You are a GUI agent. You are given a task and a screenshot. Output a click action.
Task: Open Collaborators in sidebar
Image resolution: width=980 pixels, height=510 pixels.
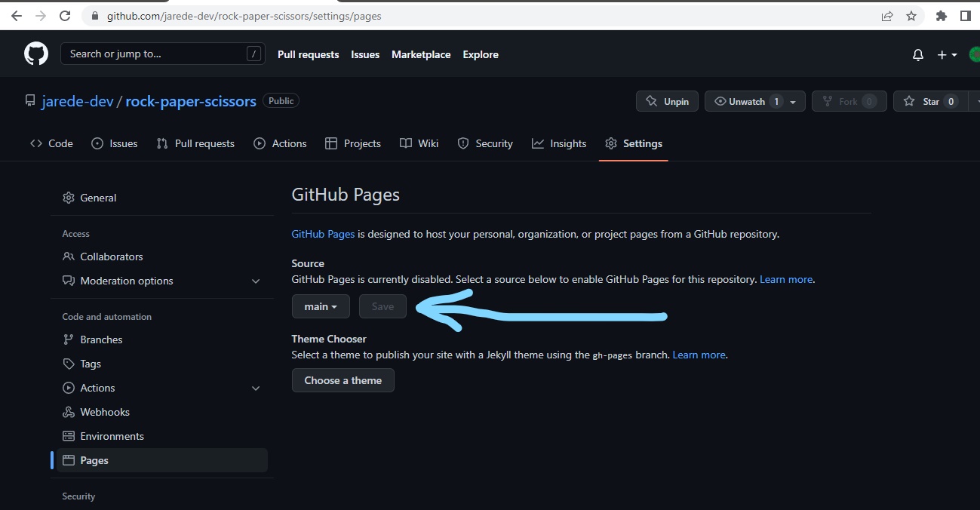click(161, 257)
